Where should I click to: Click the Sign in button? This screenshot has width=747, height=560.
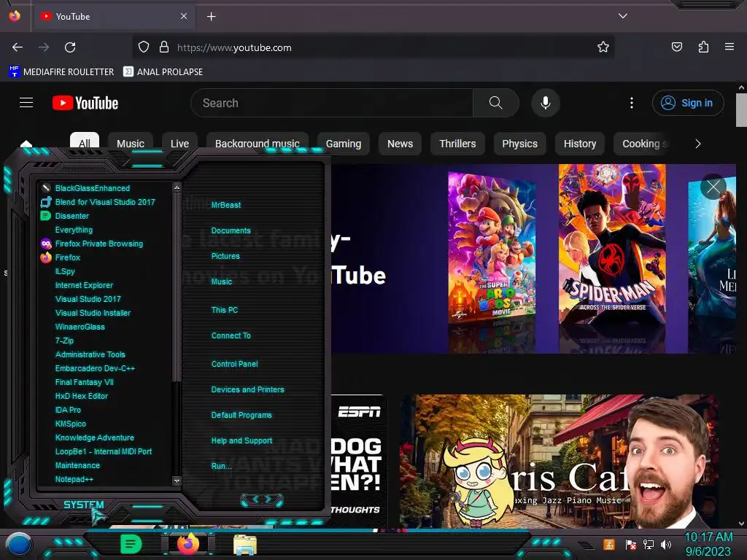pyautogui.click(x=687, y=103)
